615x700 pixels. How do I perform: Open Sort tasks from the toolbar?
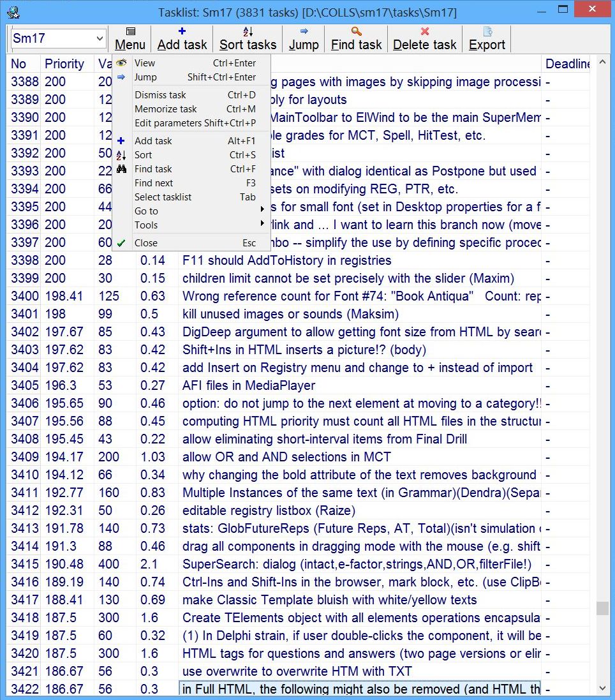coord(248,39)
